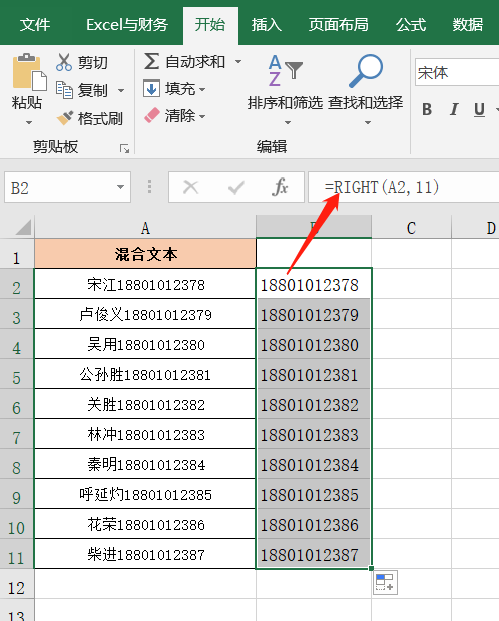Image resolution: width=499 pixels, height=621 pixels.
Task: Select cell 柴进18801012387
Action: pos(145,554)
